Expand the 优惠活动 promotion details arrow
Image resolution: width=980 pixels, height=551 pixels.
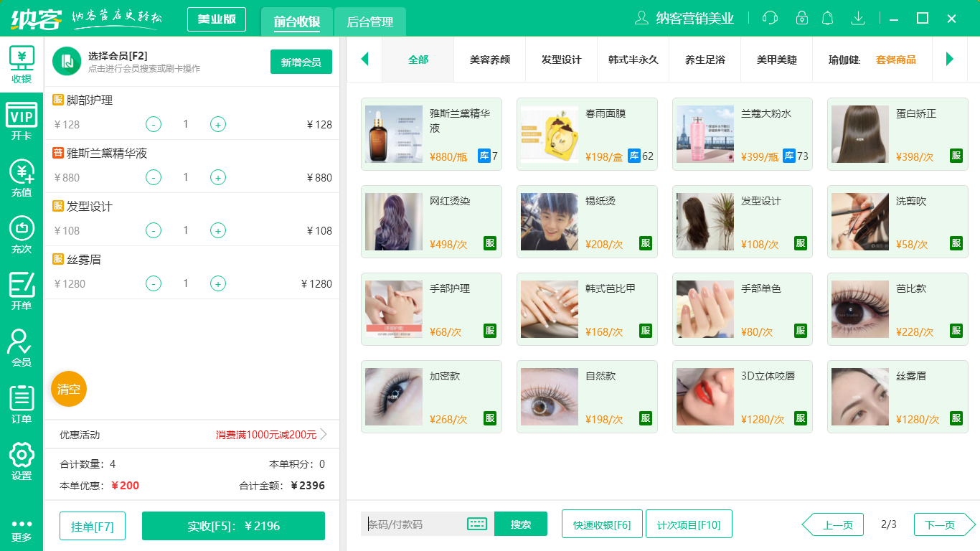click(324, 434)
